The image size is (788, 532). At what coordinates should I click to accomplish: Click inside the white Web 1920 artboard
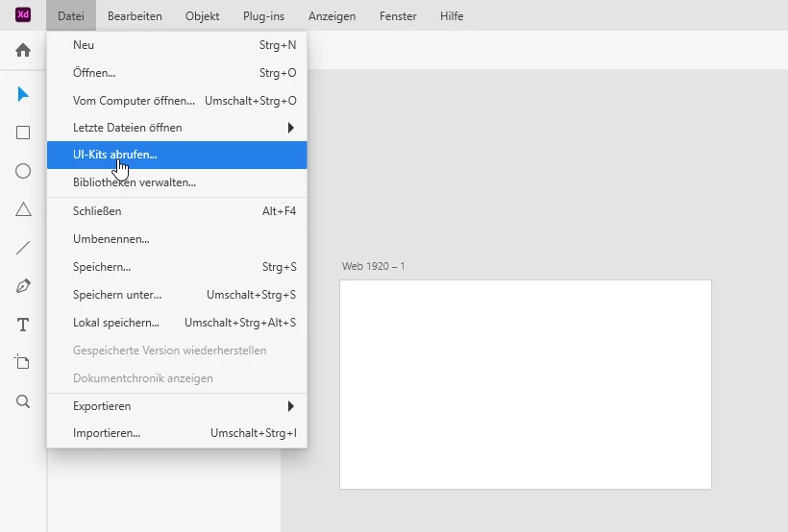(526, 384)
